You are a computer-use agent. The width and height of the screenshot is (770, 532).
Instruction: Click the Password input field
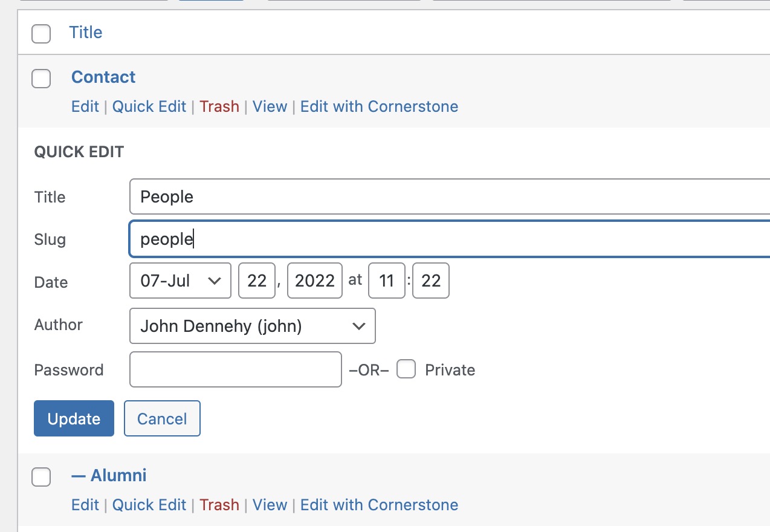(236, 369)
